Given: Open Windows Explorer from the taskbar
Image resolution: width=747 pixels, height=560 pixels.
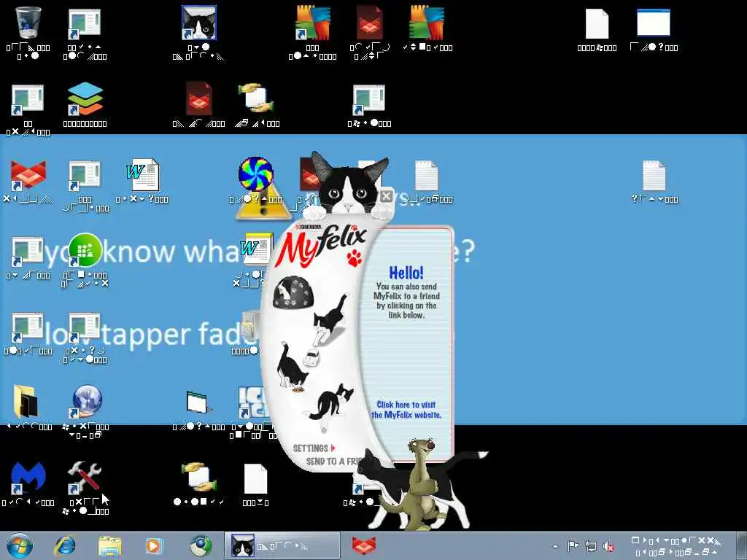Looking at the screenshot, I should click(109, 545).
